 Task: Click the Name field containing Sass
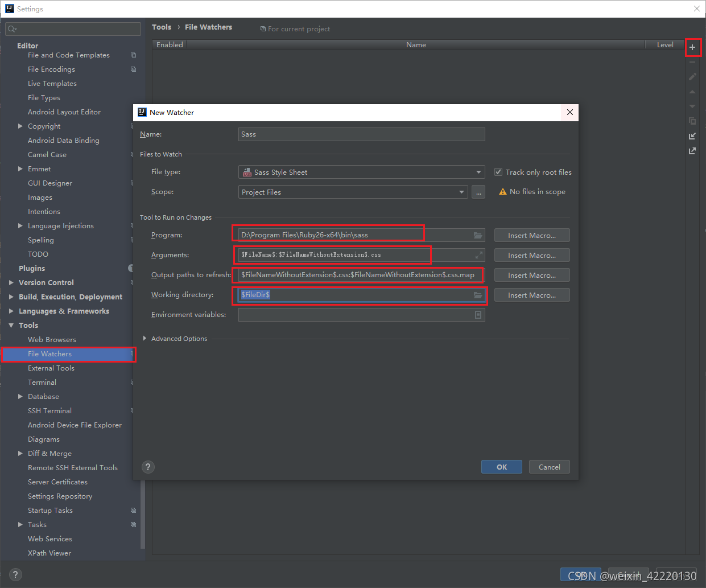(362, 134)
